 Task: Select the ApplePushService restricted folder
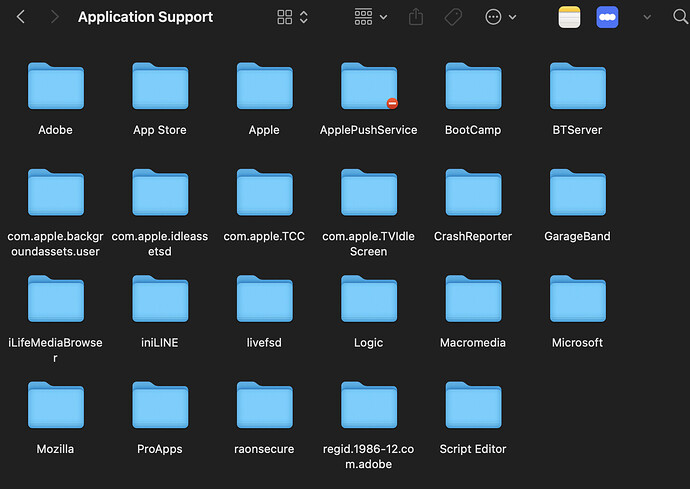coord(368,88)
